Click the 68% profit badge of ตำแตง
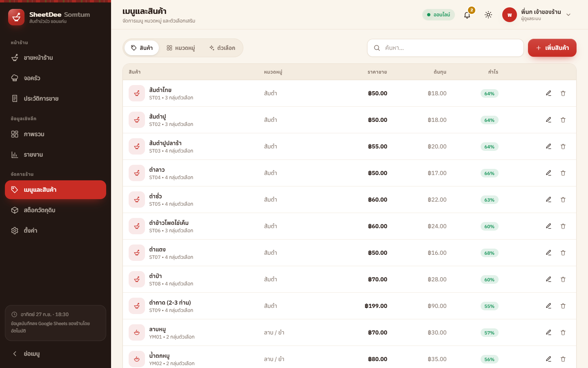The width and height of the screenshot is (588, 368). coord(489,253)
